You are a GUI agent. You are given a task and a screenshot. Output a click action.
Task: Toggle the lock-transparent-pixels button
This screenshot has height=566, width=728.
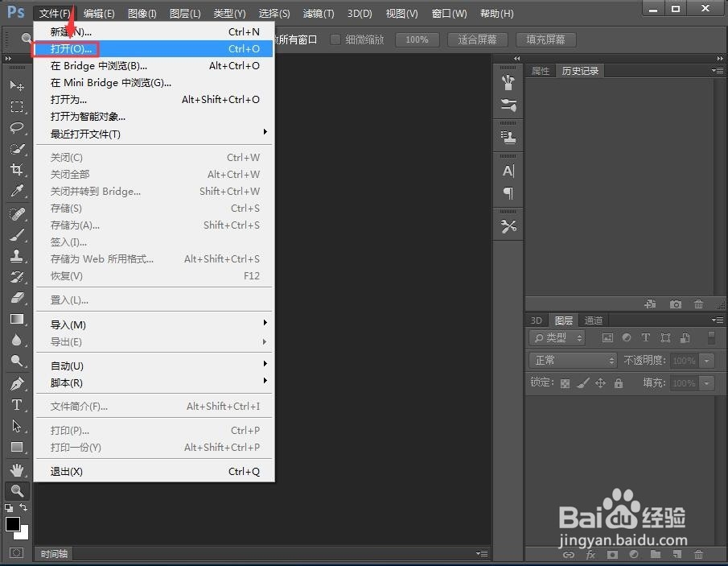tap(565, 383)
